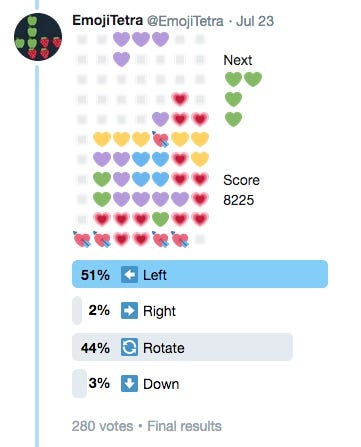Click the EmojiTetra profile avatar

point(38,37)
